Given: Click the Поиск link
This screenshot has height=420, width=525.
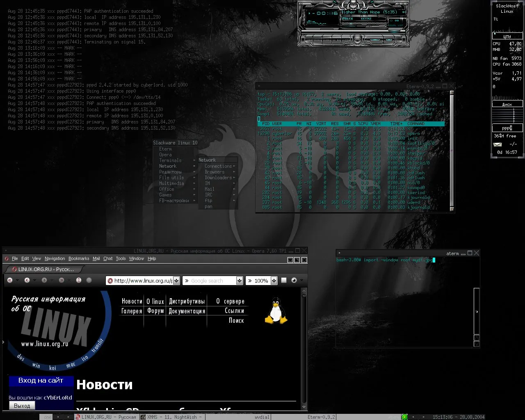Looking at the screenshot, I should pos(236,320).
